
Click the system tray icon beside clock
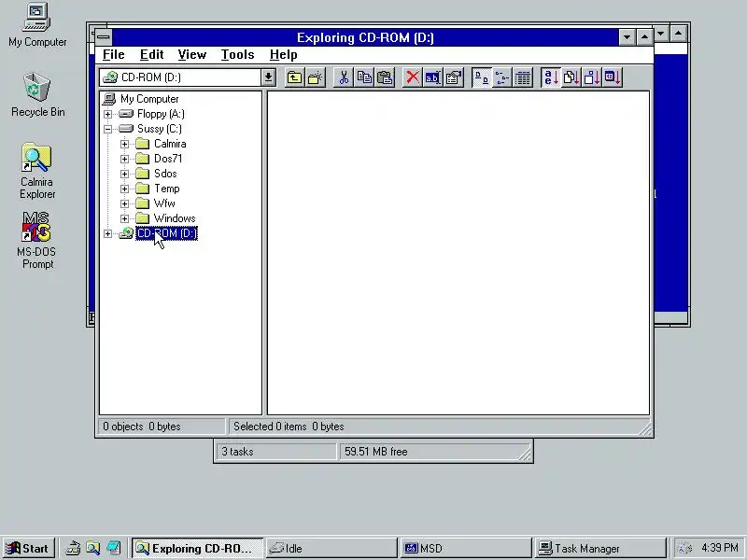(x=684, y=549)
